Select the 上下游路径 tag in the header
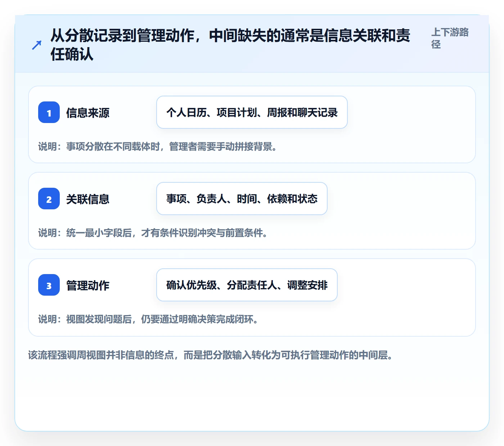 pyautogui.click(x=450, y=38)
